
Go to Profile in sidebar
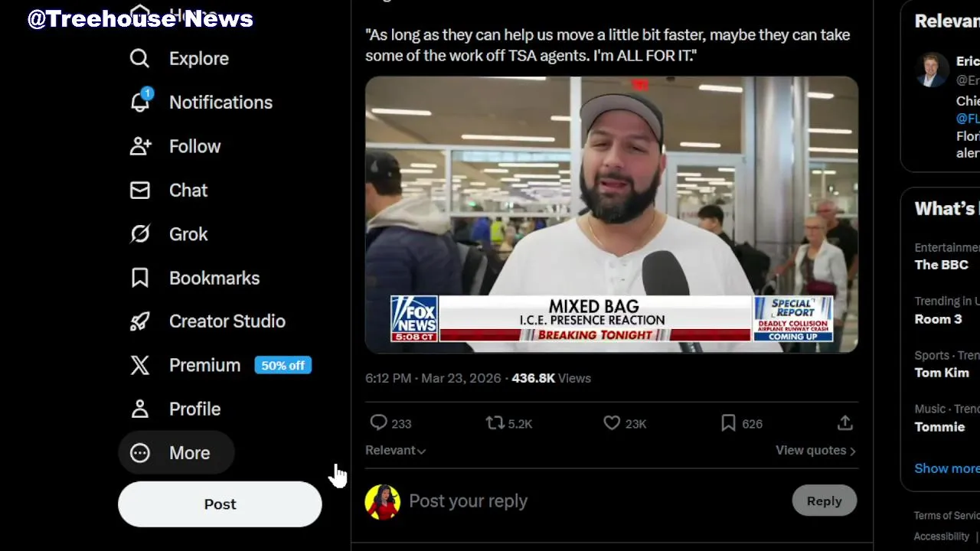(x=176, y=409)
